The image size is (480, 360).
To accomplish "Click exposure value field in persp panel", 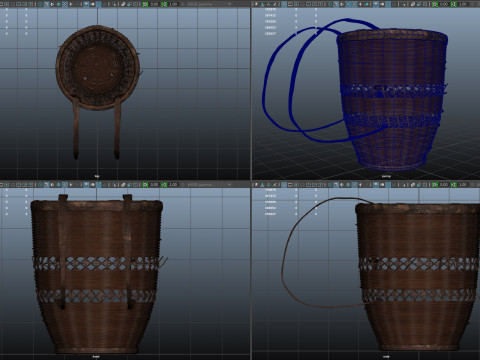I will 444,4.
